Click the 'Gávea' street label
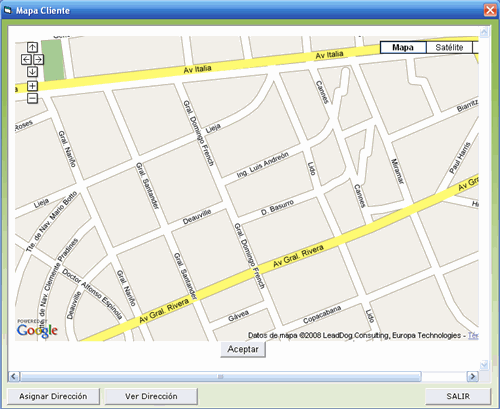500x409 pixels. (238, 316)
